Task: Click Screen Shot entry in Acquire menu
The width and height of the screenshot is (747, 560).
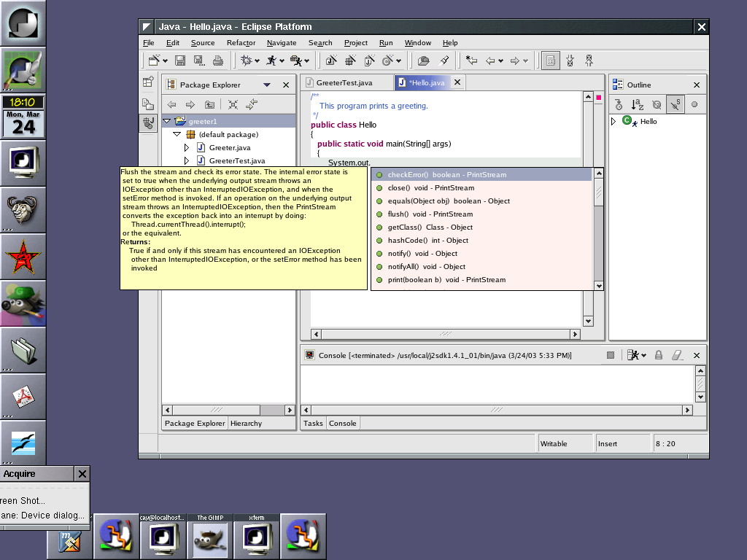Action: pyautogui.click(x=23, y=501)
